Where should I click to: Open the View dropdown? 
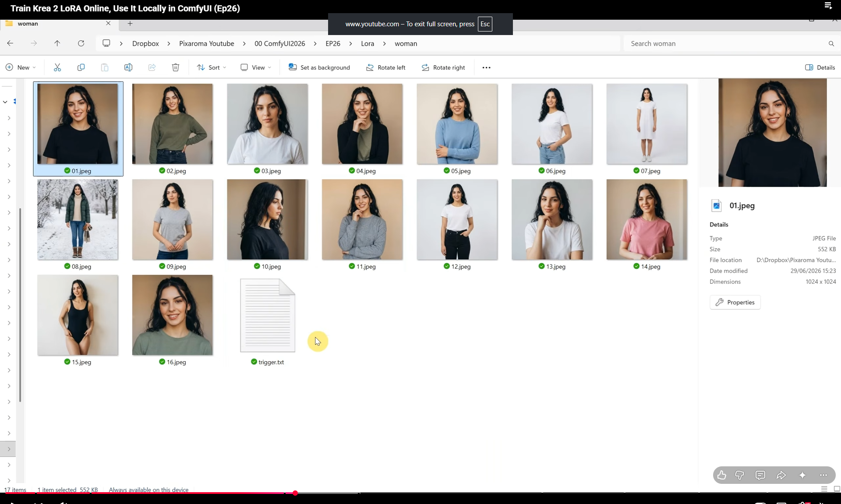click(256, 67)
